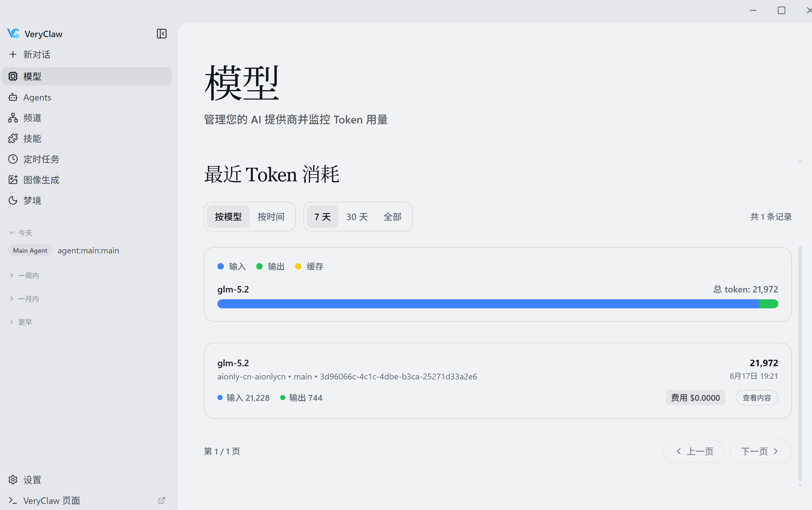Minimize the VeryClaw window
This screenshot has width=812, height=510.
(753, 10)
